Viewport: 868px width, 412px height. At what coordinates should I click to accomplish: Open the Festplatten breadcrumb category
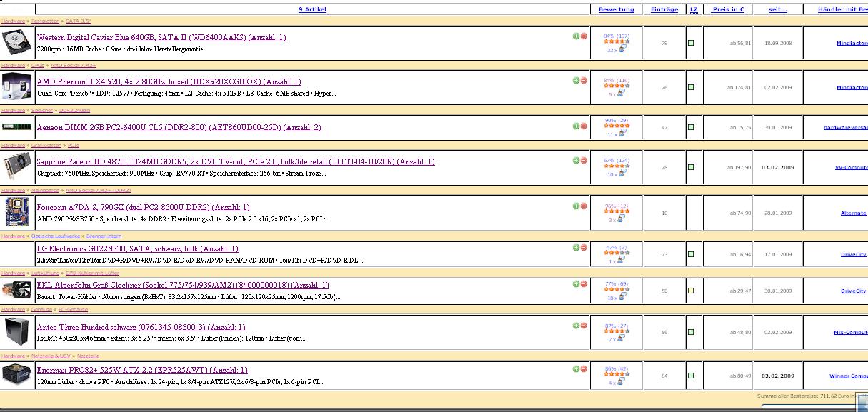[45, 21]
